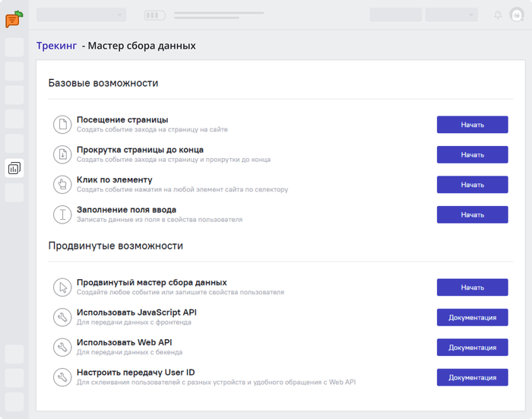The width and height of the screenshot is (532, 419).
Task: Start the Заполнение поля ввода setup
Action: (472, 214)
